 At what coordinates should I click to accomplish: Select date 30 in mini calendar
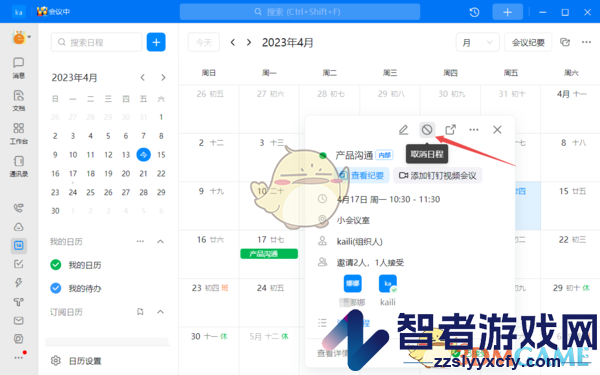55,211
